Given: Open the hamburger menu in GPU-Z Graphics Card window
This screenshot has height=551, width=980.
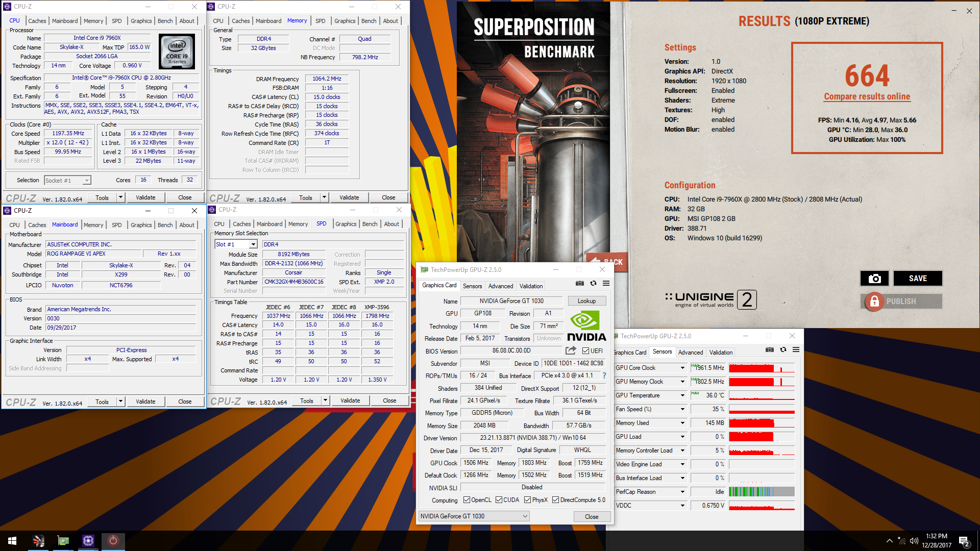Looking at the screenshot, I should 606,283.
